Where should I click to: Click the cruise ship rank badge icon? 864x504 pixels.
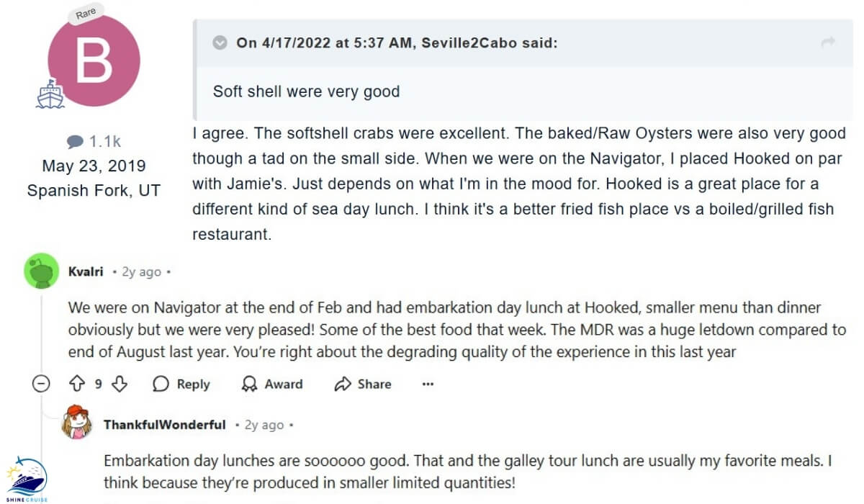[x=51, y=94]
